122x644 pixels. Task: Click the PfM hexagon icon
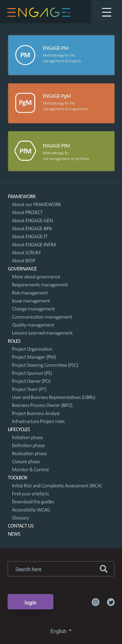[25, 151]
